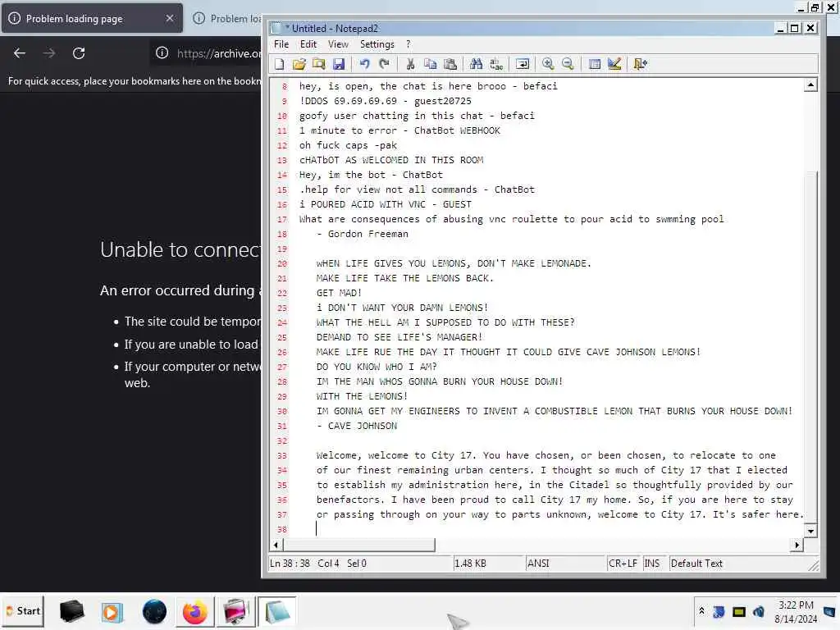Click the left arrow of the horizontal scrollbar
Screen dimensions: 840x630
(276, 545)
